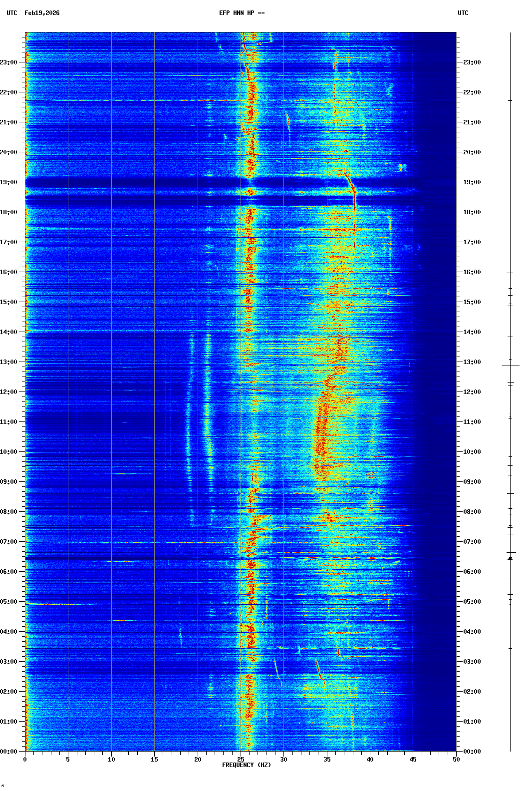Click the 15 tick on frequency axis
This screenshot has width=532, height=791.
click(154, 760)
